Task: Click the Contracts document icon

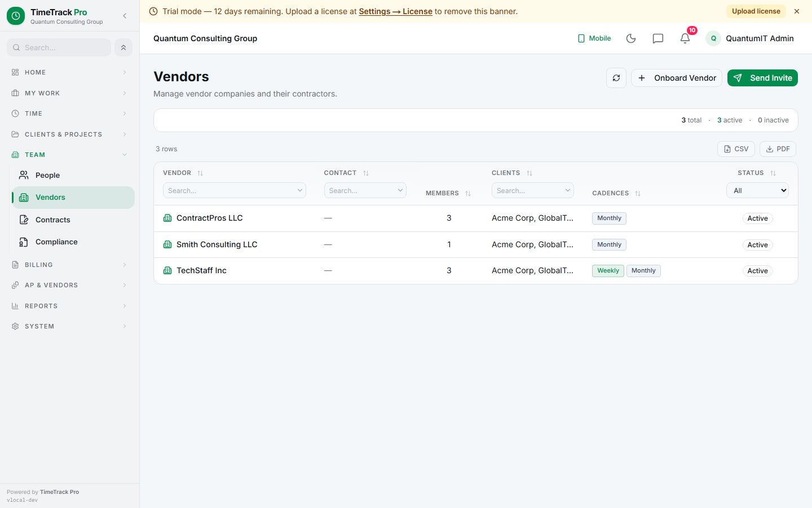Action: pyautogui.click(x=24, y=220)
